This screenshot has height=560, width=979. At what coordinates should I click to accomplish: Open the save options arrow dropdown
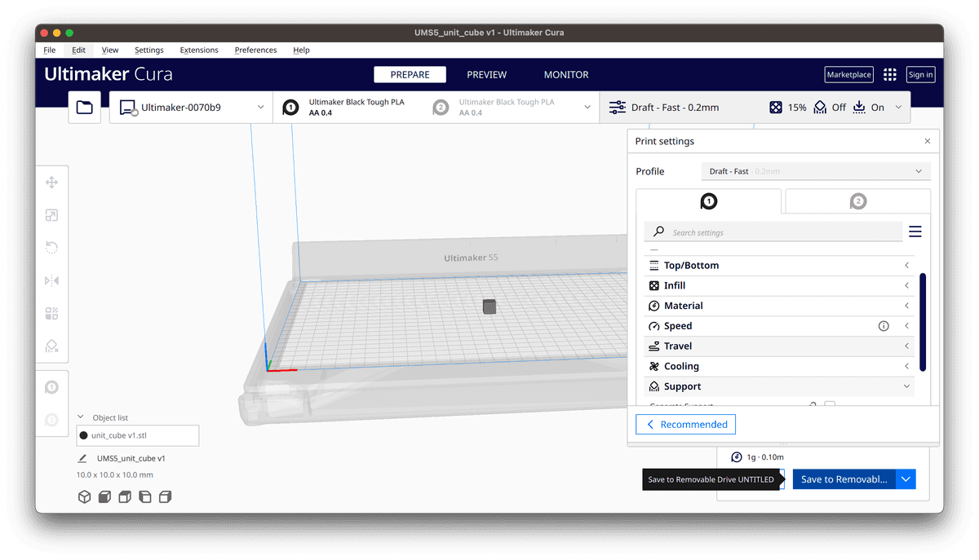(x=906, y=479)
